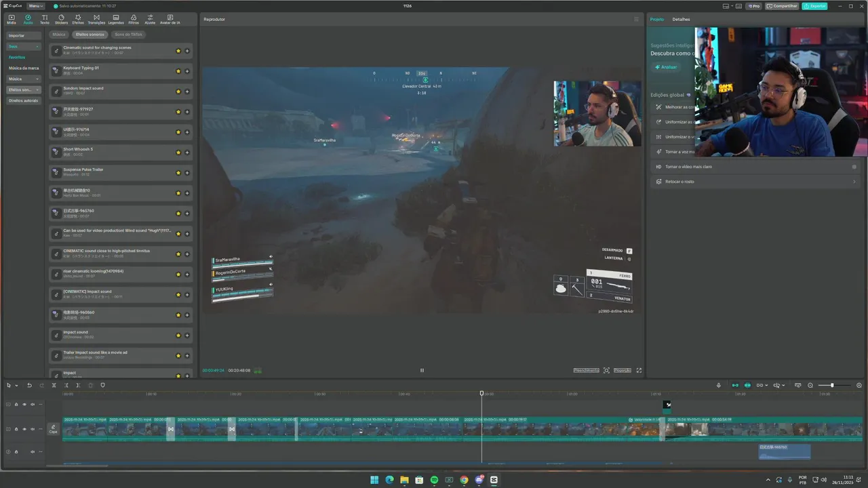
Task: Toggle auto snapping in timeline toolbar
Action: 747,385
